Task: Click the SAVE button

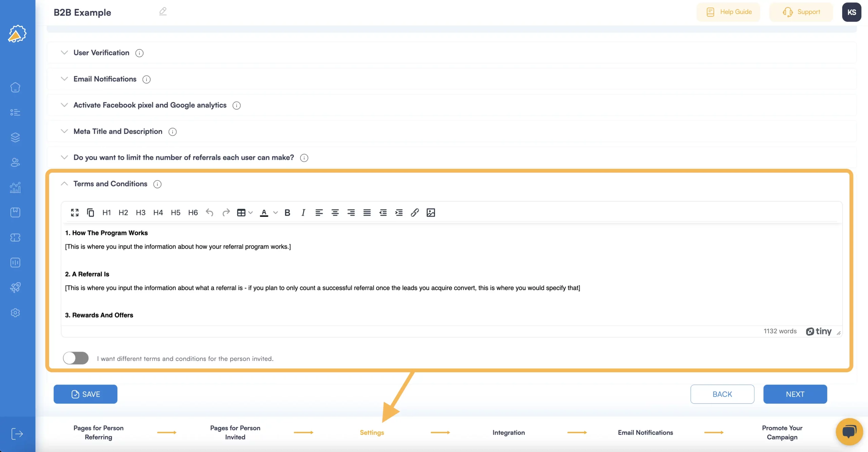Action: pyautogui.click(x=85, y=394)
